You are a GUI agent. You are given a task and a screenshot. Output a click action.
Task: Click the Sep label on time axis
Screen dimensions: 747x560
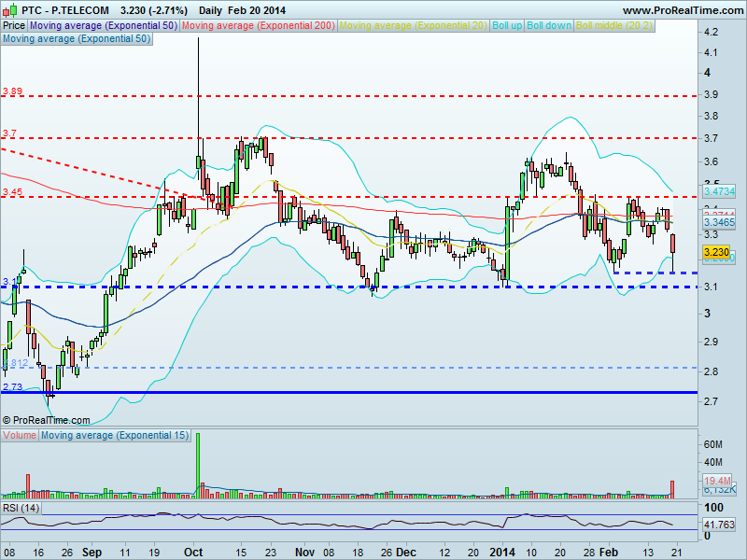coord(92,553)
